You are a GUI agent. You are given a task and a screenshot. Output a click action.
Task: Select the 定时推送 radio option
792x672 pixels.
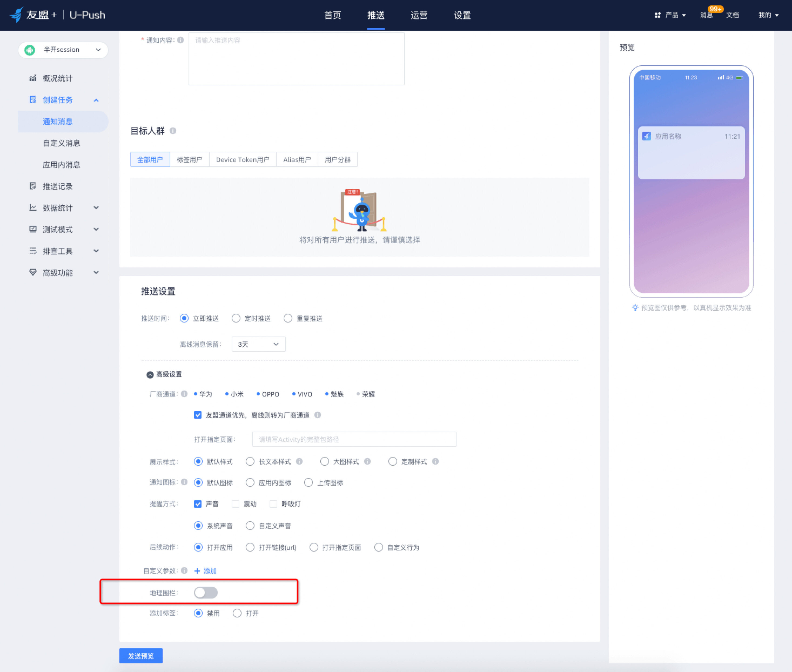tap(236, 318)
